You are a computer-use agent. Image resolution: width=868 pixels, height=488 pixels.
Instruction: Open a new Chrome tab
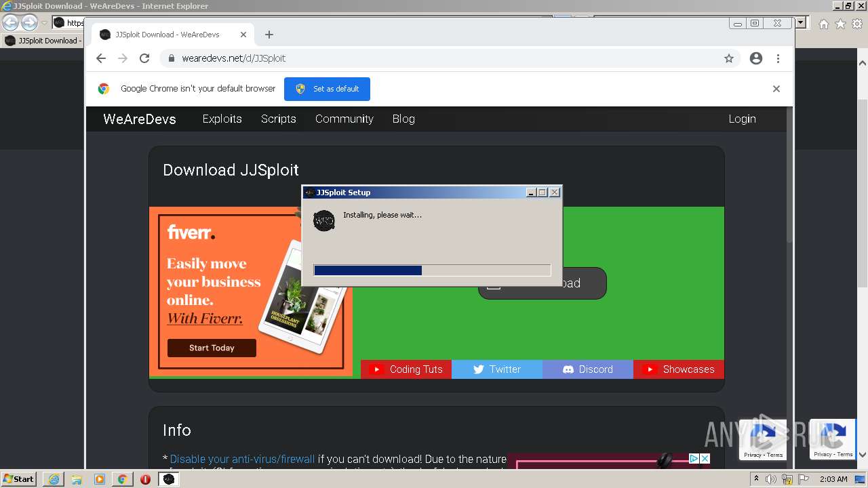[269, 35]
